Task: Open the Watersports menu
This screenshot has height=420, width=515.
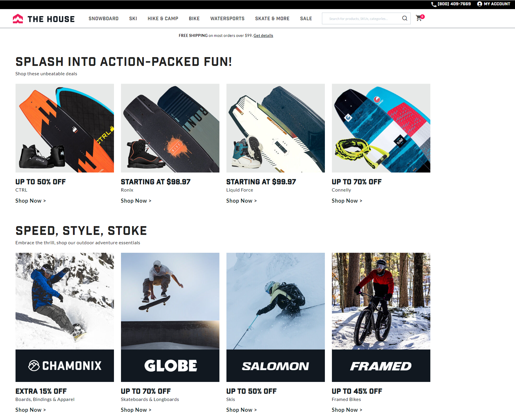Action: [x=227, y=18]
